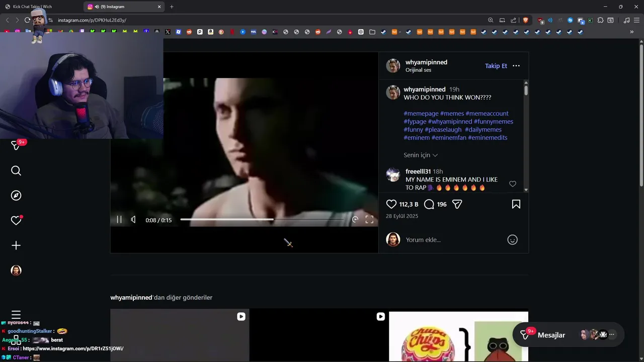Open the Brave Shields lion icon
The width and height of the screenshot is (644, 362).
[526, 20]
